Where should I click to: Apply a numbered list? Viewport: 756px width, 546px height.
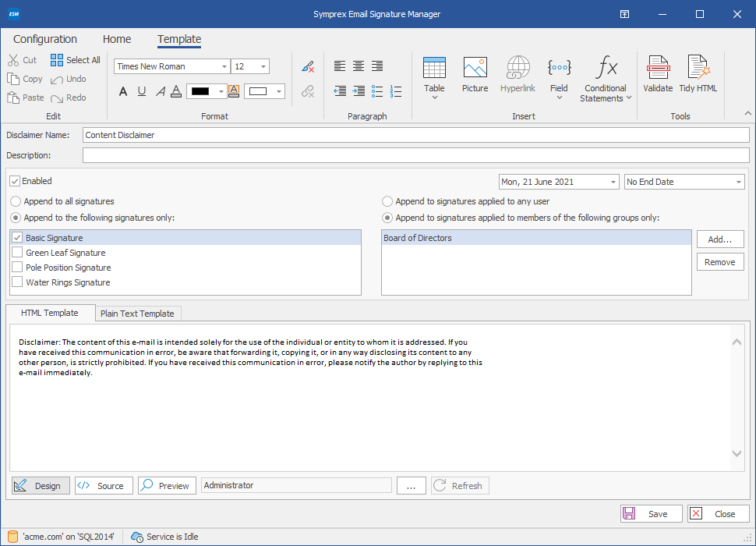(396, 91)
